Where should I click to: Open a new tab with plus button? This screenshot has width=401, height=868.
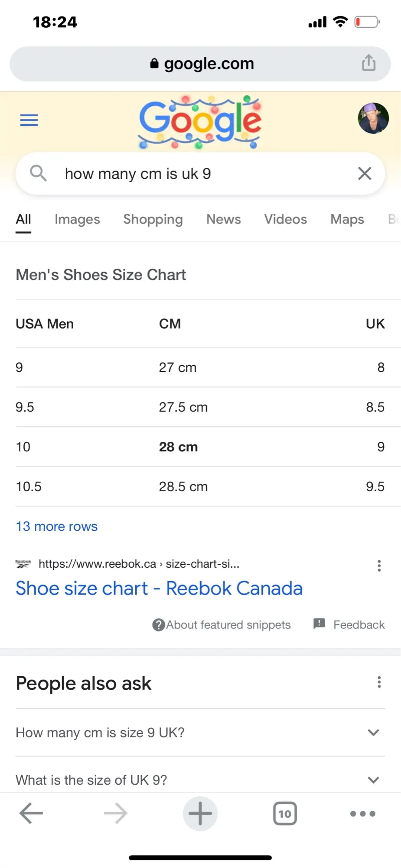[200, 813]
